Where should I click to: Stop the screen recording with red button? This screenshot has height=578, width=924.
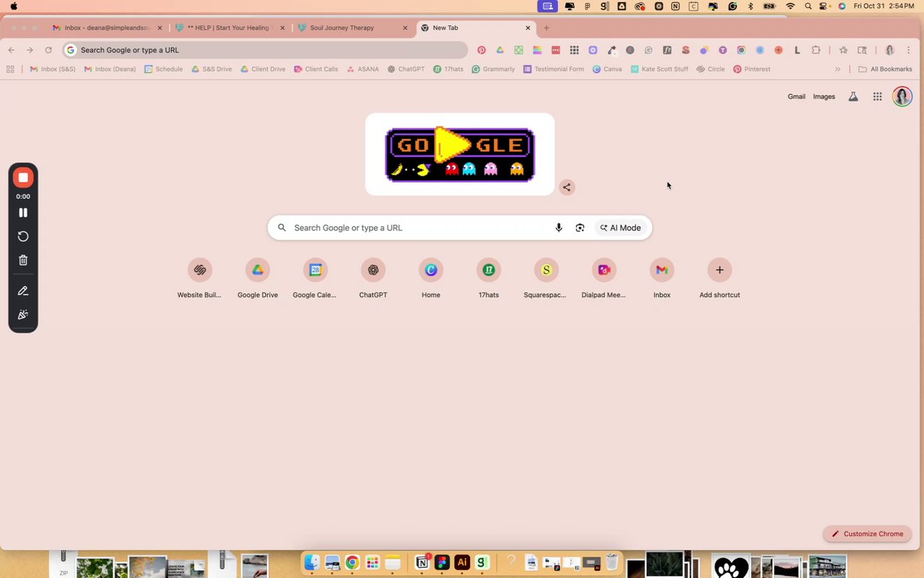coord(23,178)
